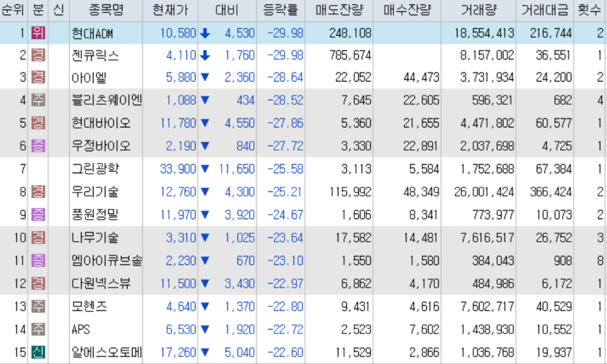Click the 매도잔량 column header

[339, 10]
